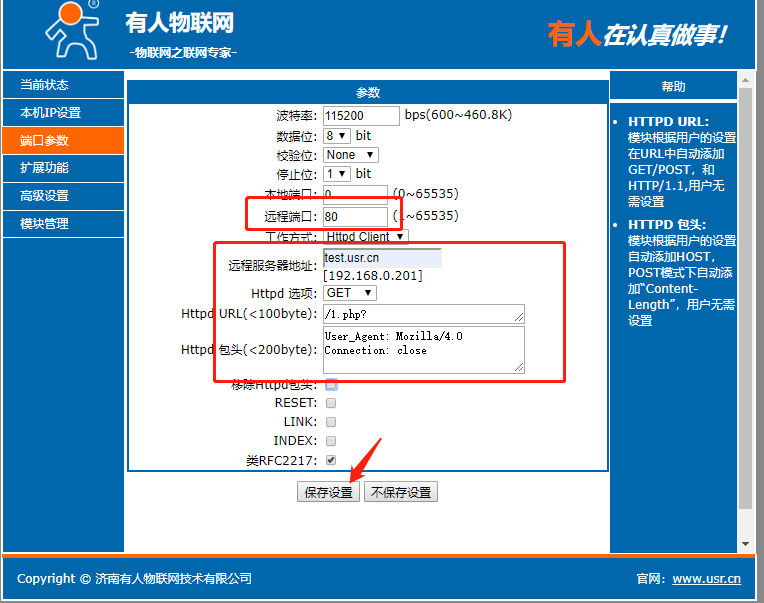
Task: Toggle the LINK checkbox
Action: [x=331, y=422]
